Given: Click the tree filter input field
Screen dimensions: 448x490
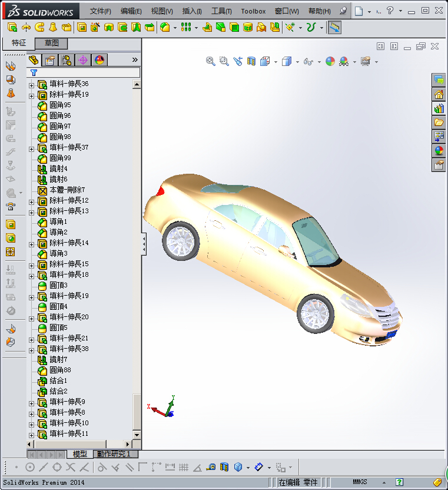Looking at the screenshot, I should click(x=83, y=73).
